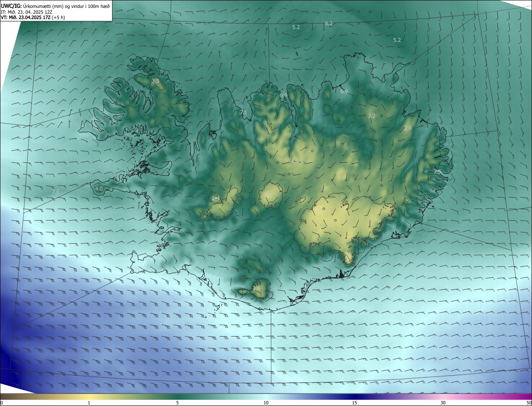Screen dimensions: 532x406
Task: Click the 50 tick on the color scale
Action: click(x=529, y=403)
